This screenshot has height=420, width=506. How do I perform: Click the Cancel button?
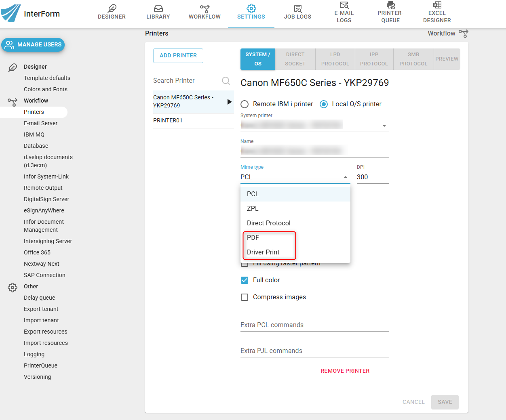[413, 402]
